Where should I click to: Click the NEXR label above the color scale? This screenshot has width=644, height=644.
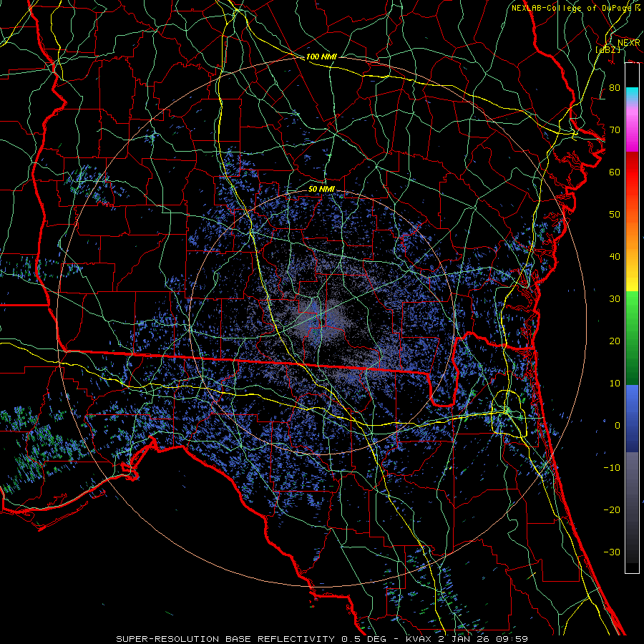coord(628,43)
